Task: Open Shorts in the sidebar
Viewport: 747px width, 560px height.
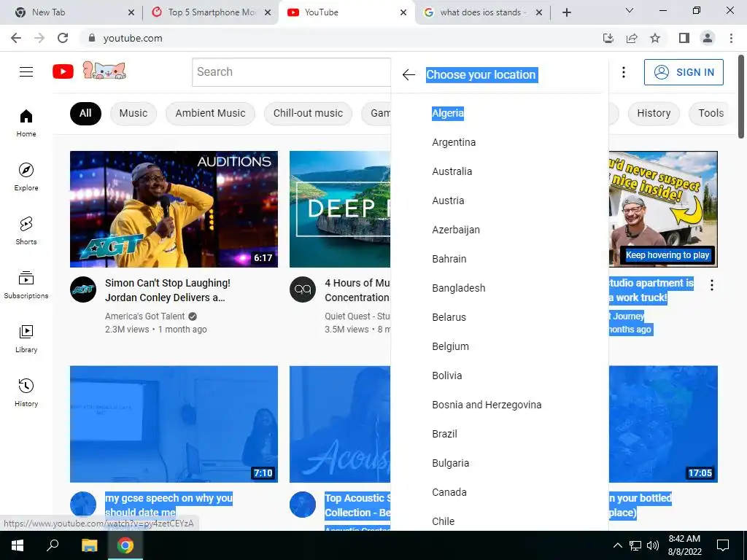Action: [26, 230]
